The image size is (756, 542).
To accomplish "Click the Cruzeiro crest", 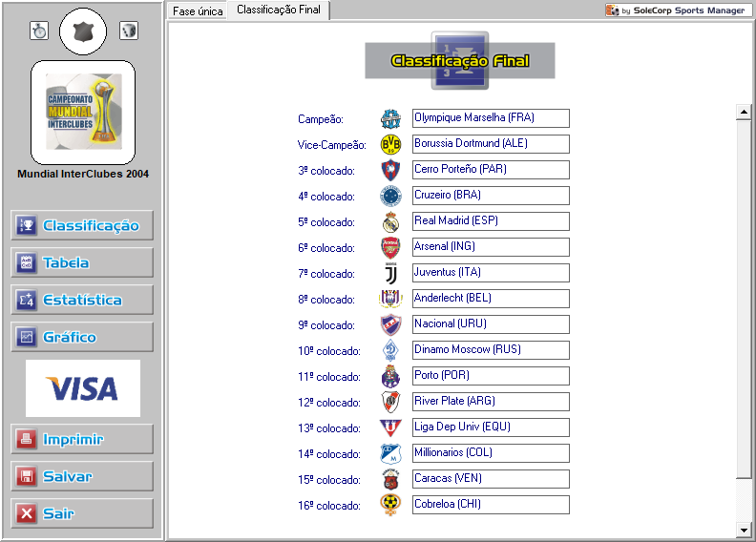I will [x=390, y=196].
